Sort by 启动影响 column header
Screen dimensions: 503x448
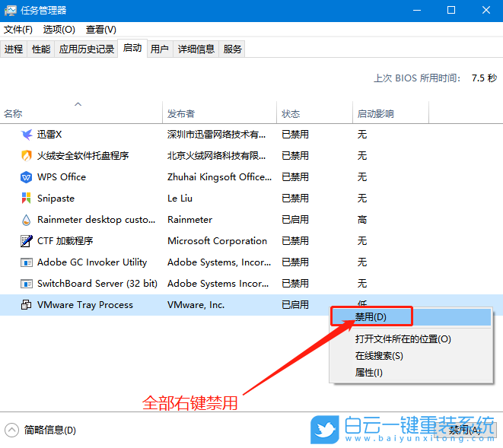pyautogui.click(x=375, y=113)
